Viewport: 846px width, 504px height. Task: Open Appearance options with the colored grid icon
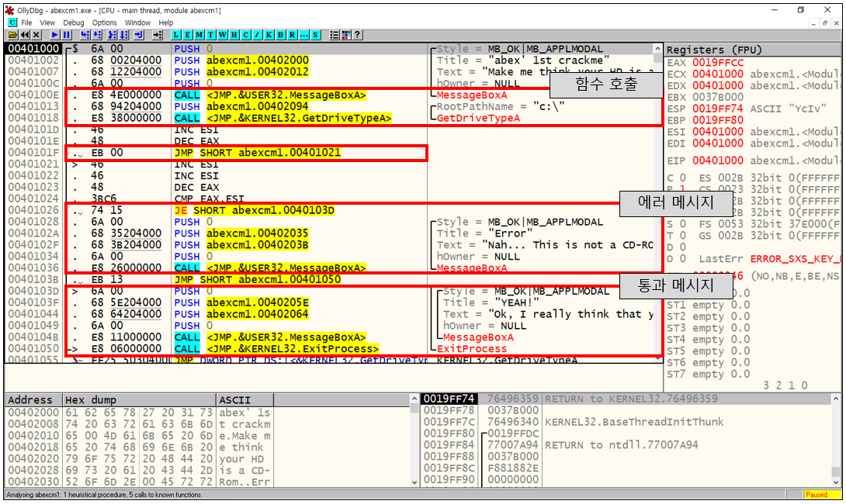(x=346, y=35)
